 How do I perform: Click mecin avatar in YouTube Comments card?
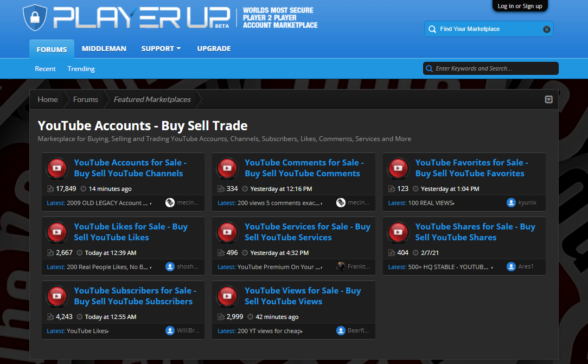tap(341, 202)
